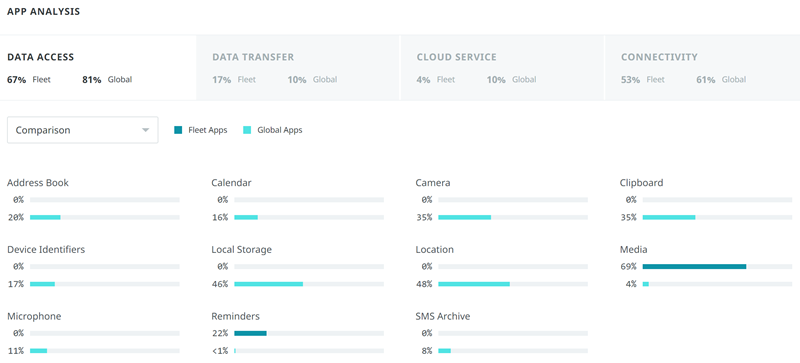
Task: Click Device Identifiers 17% global bar
Action: pyautogui.click(x=42, y=284)
